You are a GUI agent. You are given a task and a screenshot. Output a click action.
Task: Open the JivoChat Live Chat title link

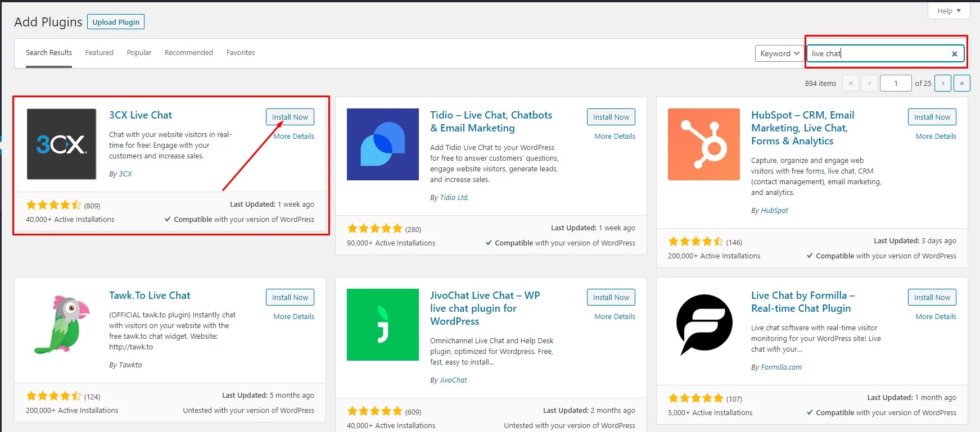tap(485, 308)
